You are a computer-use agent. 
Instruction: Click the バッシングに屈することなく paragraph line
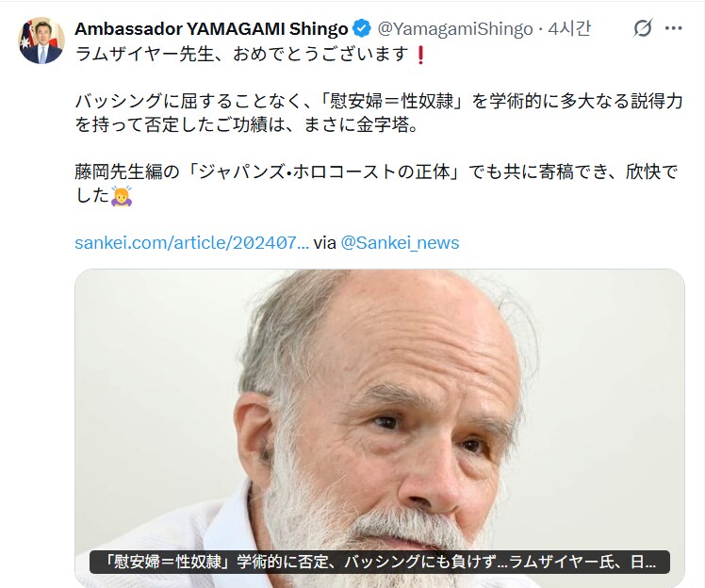379,102
